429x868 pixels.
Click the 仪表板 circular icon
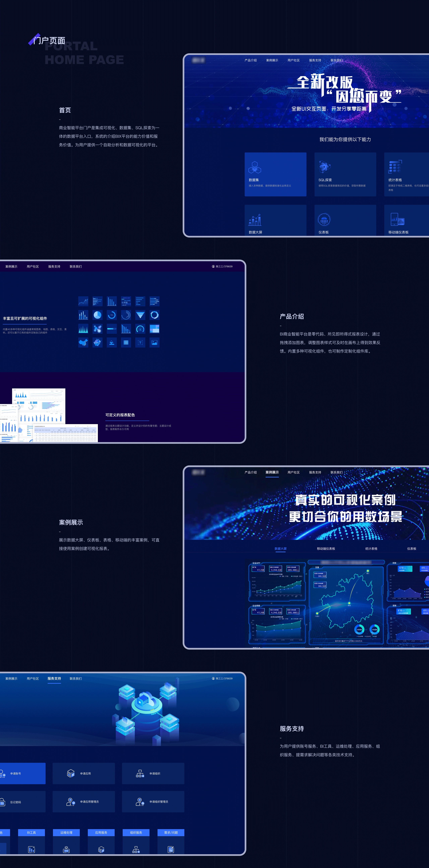tap(324, 220)
